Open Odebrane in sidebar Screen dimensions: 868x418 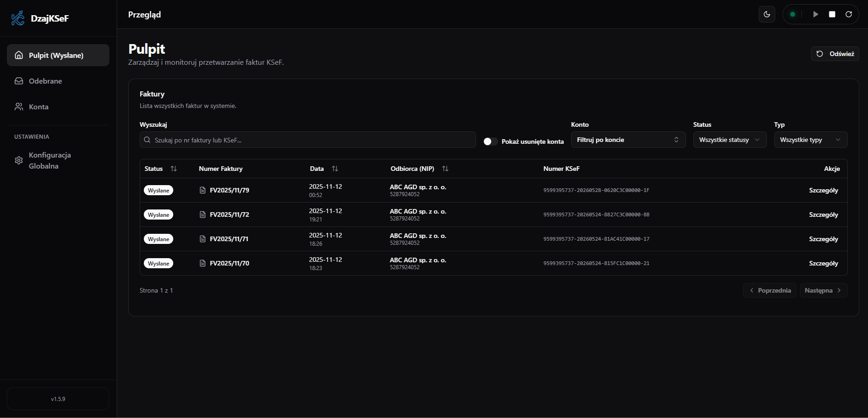[x=58, y=81]
